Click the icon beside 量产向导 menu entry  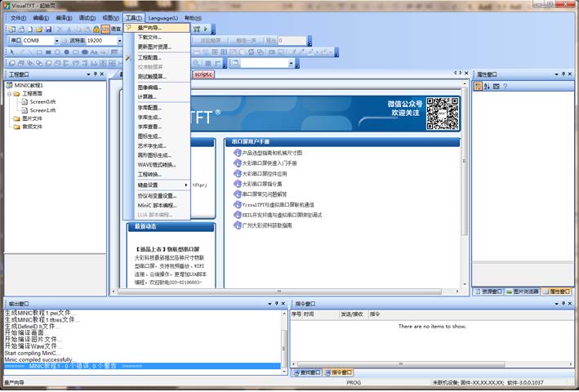tap(128, 28)
